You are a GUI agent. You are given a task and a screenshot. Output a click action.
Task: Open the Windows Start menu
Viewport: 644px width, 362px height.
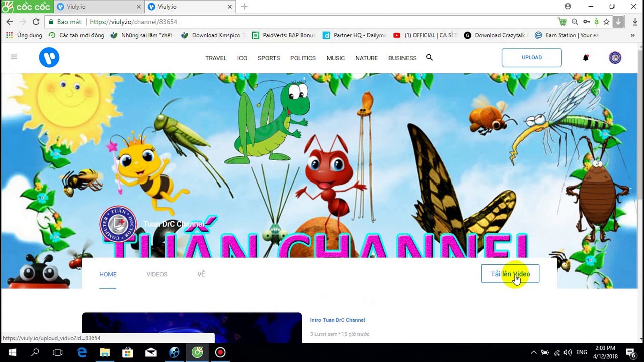pyautogui.click(x=12, y=352)
